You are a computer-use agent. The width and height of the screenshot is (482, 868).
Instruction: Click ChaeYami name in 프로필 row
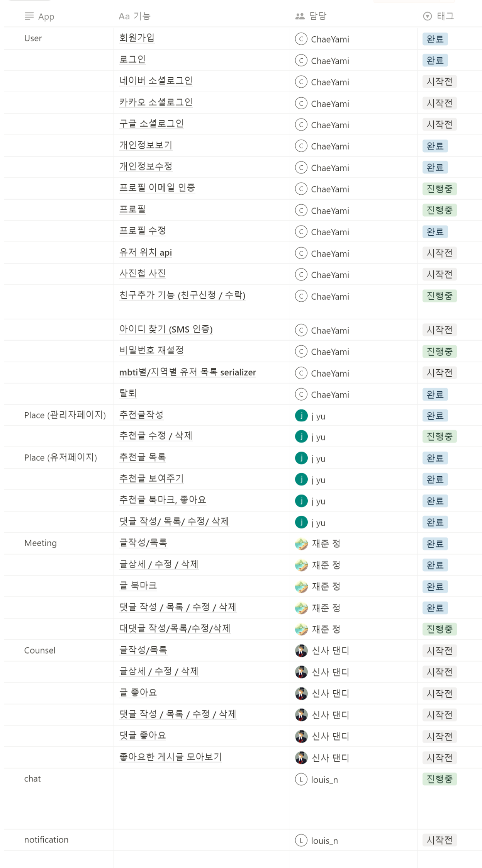(x=330, y=211)
